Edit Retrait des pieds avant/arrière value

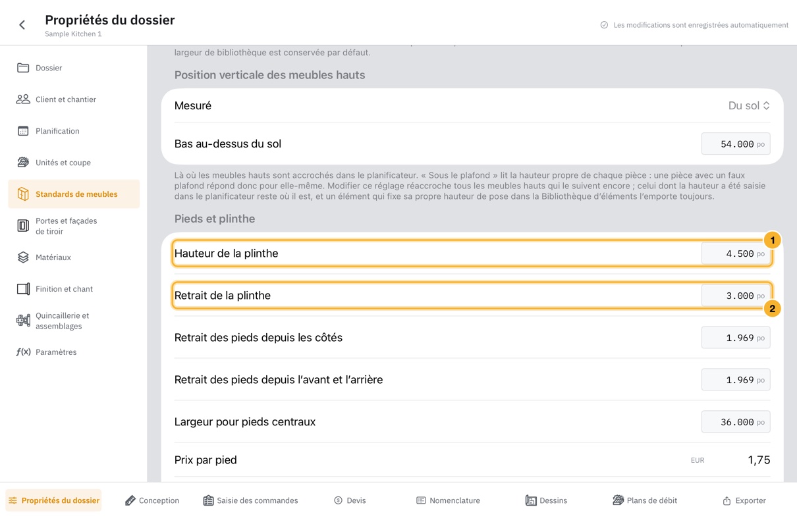[x=736, y=380]
